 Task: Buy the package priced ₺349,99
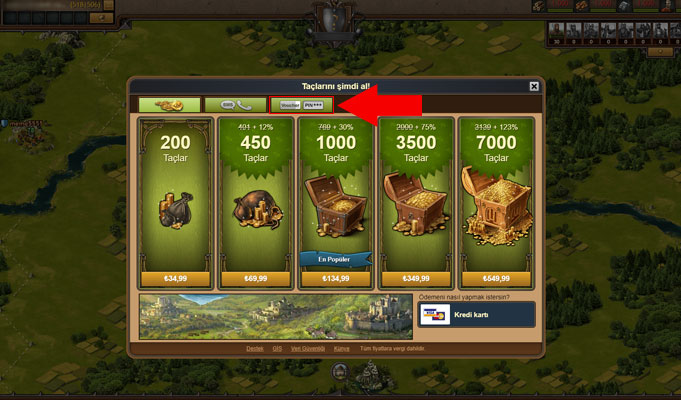(416, 278)
